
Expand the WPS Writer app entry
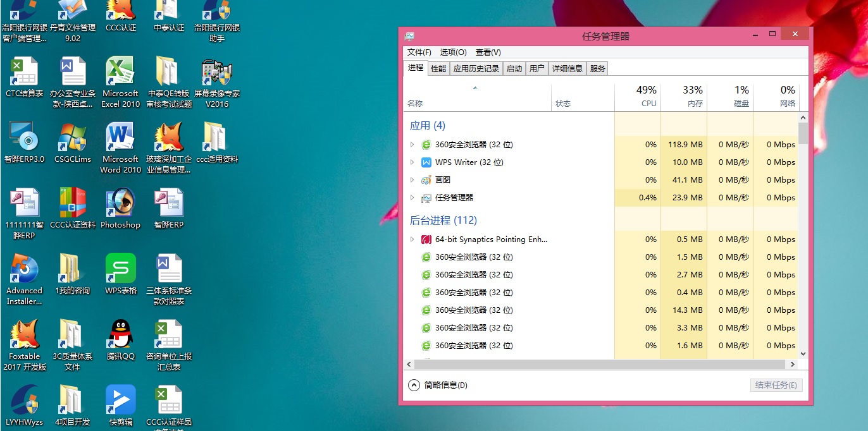pyautogui.click(x=412, y=162)
